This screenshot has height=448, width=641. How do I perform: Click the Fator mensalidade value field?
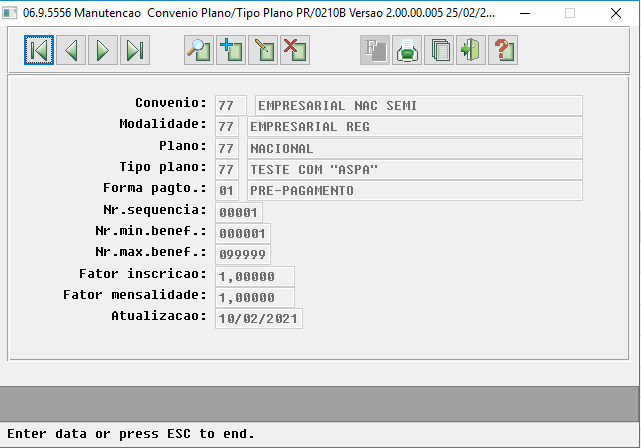255,298
